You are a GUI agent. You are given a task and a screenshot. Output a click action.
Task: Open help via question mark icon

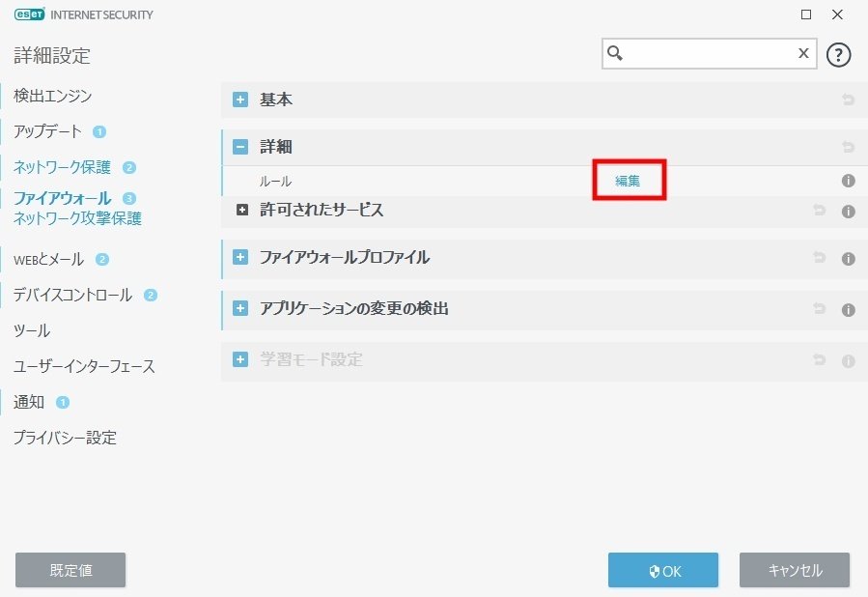click(838, 55)
